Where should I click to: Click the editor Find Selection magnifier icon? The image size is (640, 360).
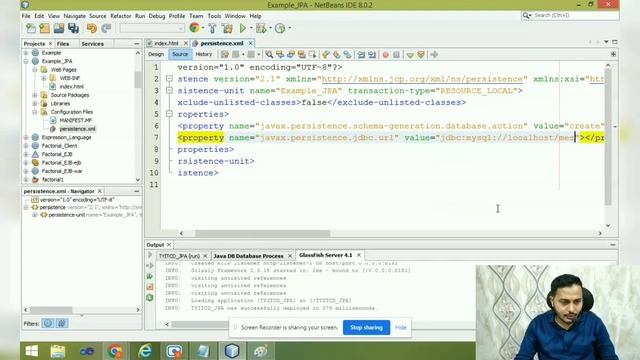269,54
